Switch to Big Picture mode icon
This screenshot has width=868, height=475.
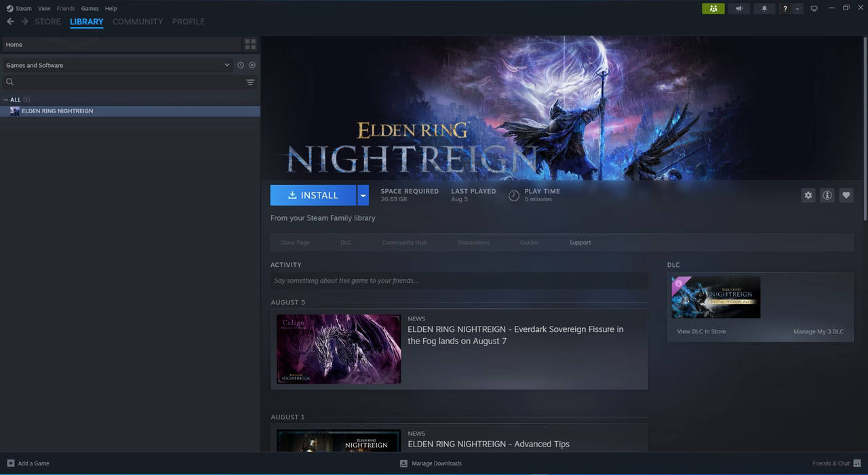pos(814,8)
